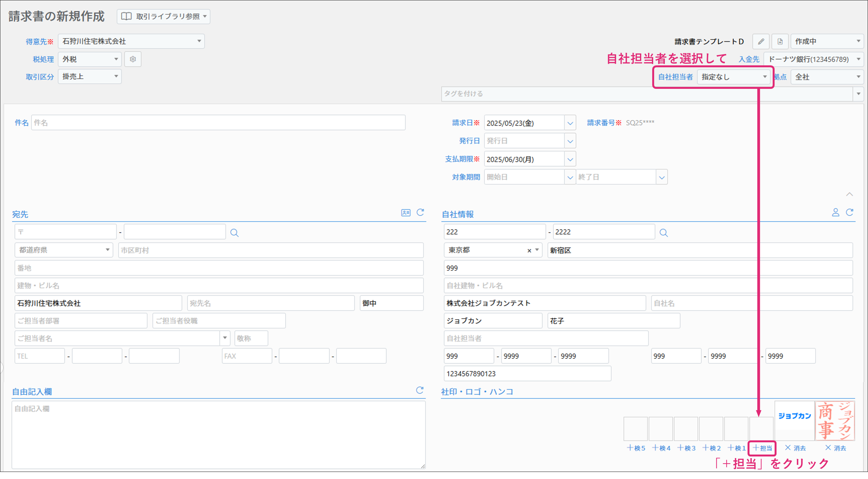The width and height of the screenshot is (868, 479).
Task: Search the 宛先 postal code with magnifier icon
Action: (234, 232)
